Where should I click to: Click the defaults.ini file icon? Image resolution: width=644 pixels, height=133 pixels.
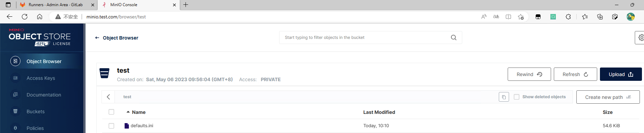(x=127, y=126)
